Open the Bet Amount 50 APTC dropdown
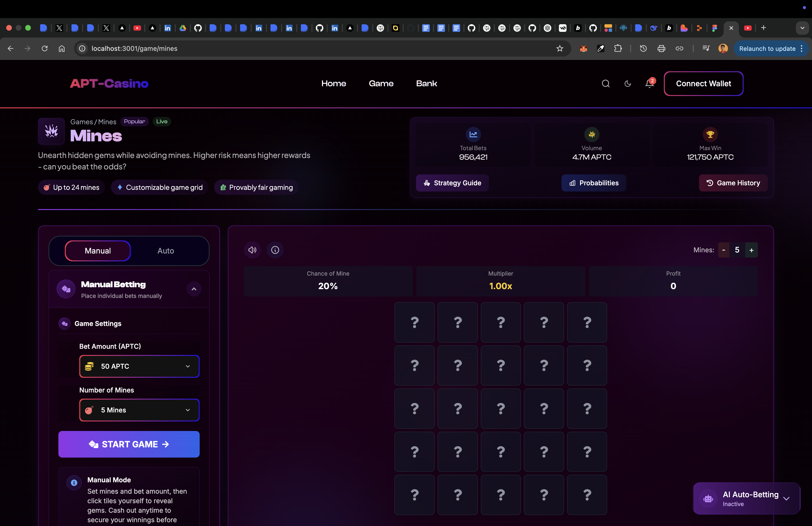The image size is (812, 526). pos(139,366)
